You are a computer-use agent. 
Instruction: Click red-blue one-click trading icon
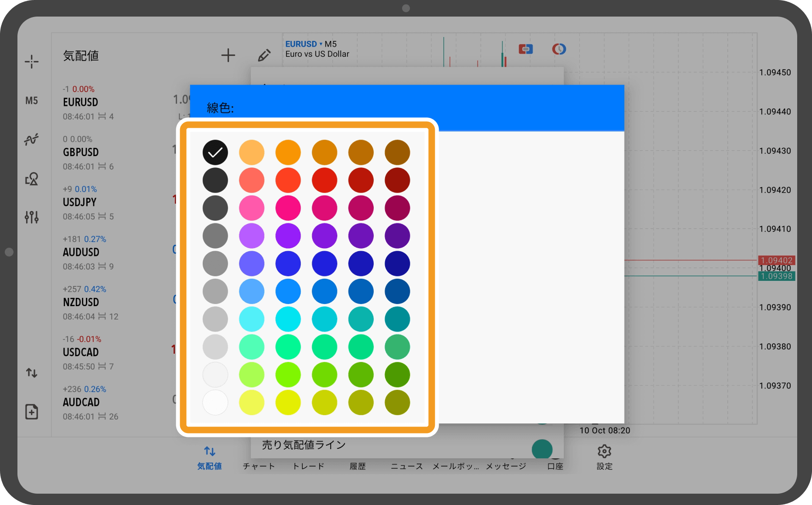[x=525, y=49]
